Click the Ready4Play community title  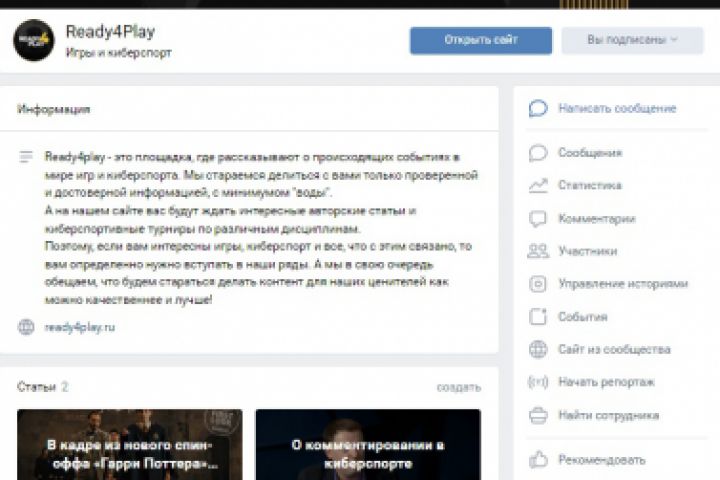[x=110, y=32]
